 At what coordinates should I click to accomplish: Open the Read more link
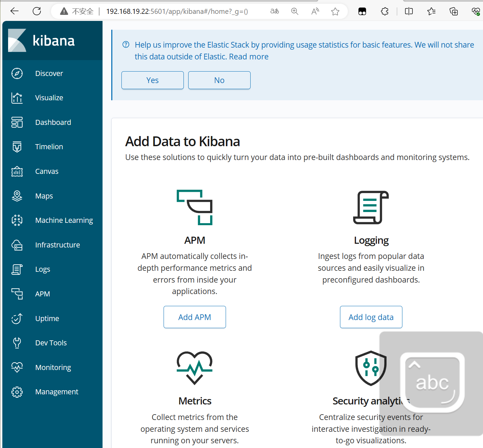pos(249,57)
